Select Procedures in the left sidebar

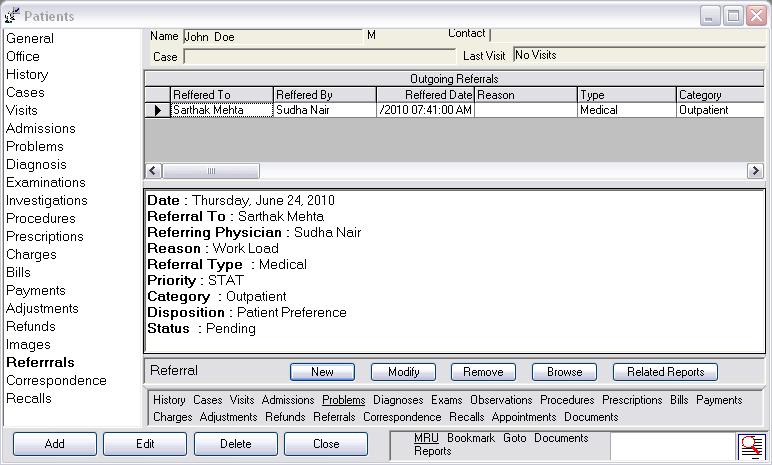point(41,218)
